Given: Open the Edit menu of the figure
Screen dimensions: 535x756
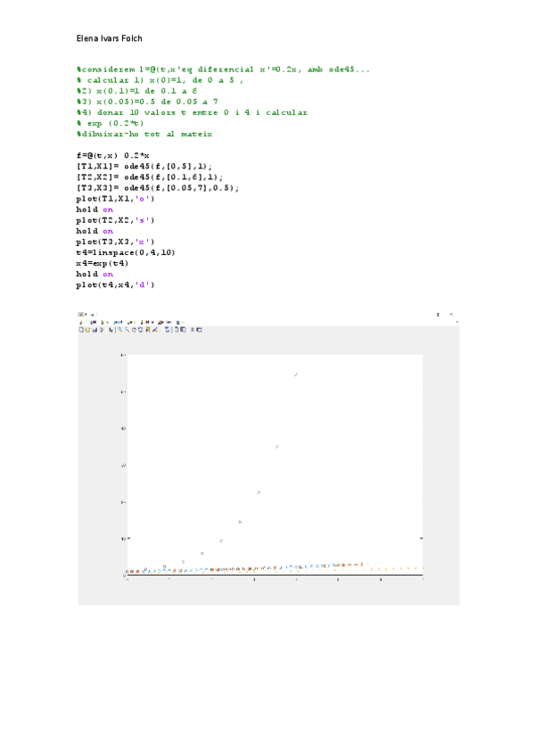Looking at the screenshot, I should click(93, 322).
